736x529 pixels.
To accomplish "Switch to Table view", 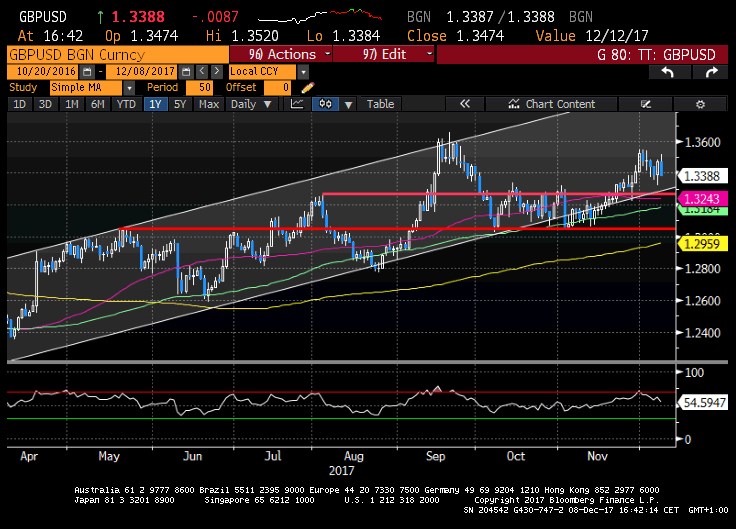I will [x=380, y=104].
